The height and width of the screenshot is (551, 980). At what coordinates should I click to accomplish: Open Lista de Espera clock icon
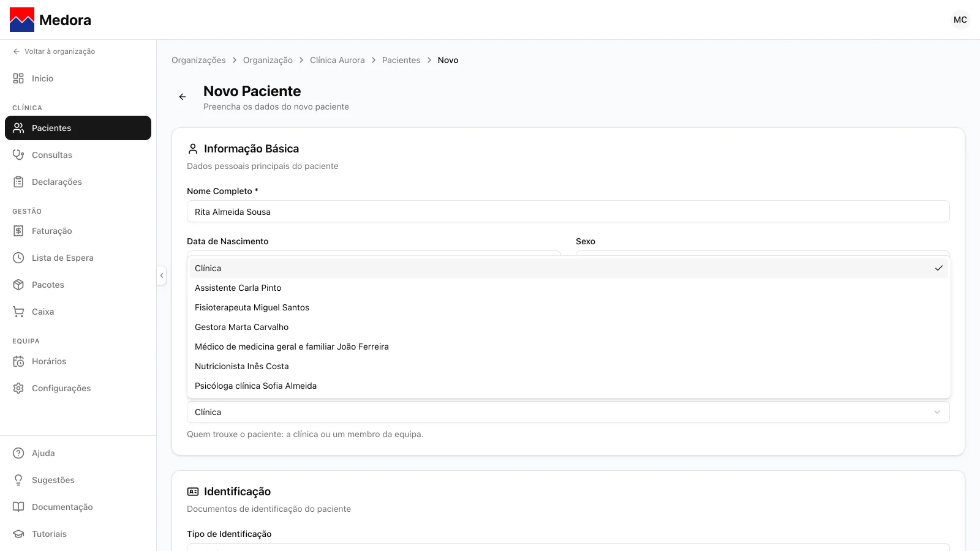click(18, 258)
